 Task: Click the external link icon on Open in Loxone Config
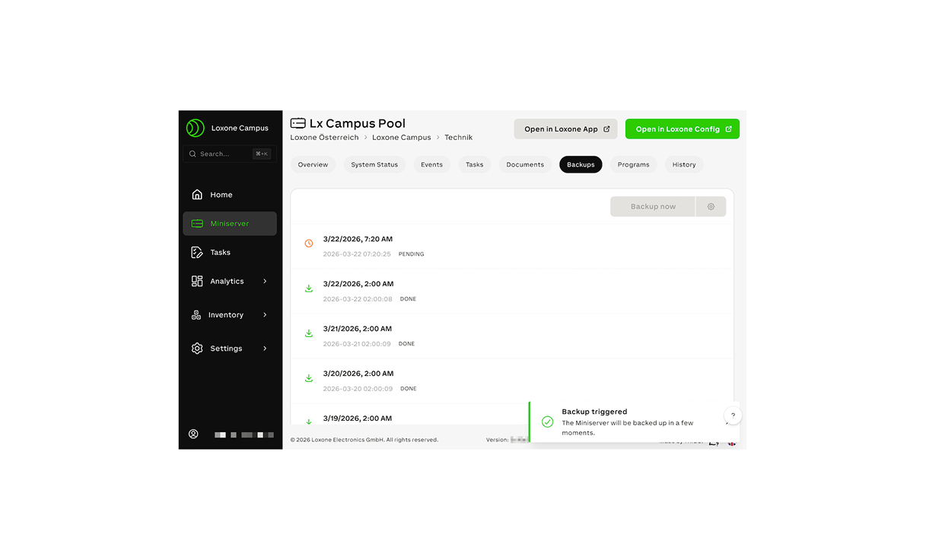point(728,129)
